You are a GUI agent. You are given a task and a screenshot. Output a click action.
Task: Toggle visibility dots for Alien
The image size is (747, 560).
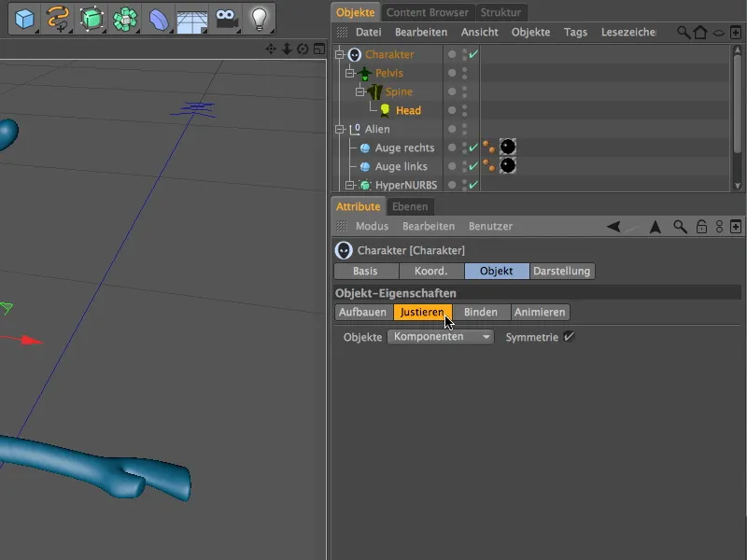(464, 129)
